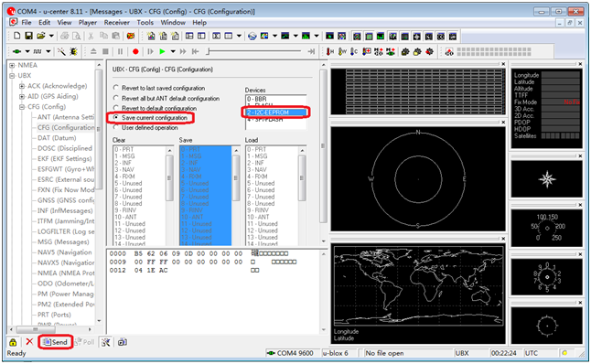Collapse CFG (Config) tree node
Image resolution: width=591 pixels, height=364 pixels.
(x=22, y=107)
